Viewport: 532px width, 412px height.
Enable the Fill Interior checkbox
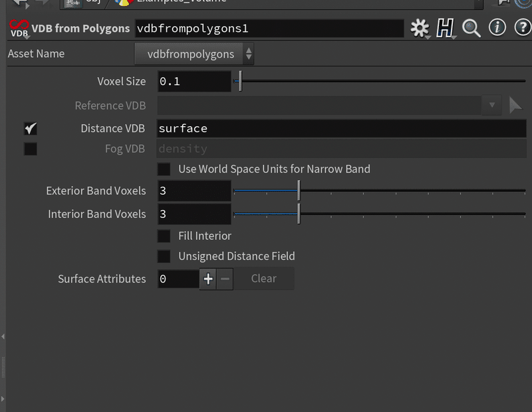click(x=164, y=236)
